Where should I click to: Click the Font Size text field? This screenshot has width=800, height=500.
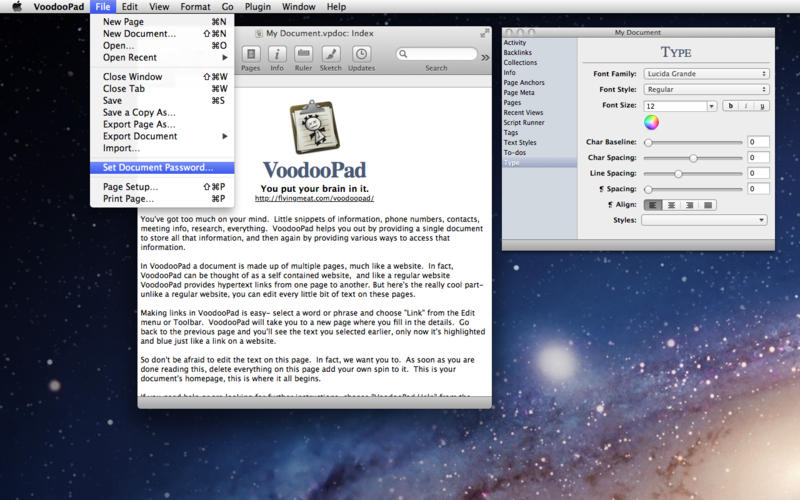[675, 106]
